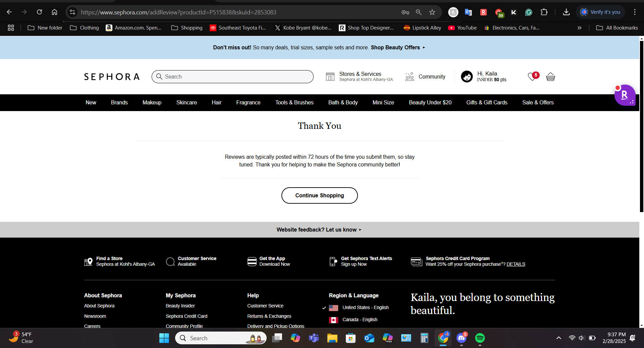Open the credit card DETAILS link
Image resolution: width=644 pixels, height=348 pixels.
tap(516, 264)
